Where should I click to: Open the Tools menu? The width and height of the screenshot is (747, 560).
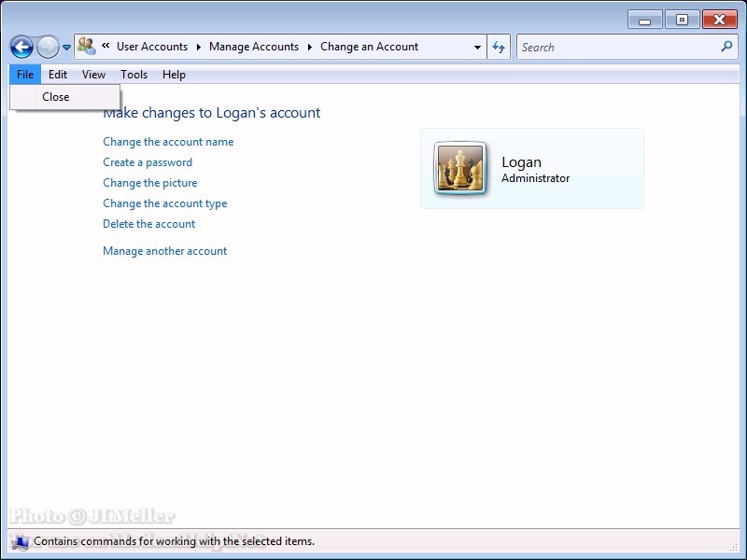click(134, 75)
